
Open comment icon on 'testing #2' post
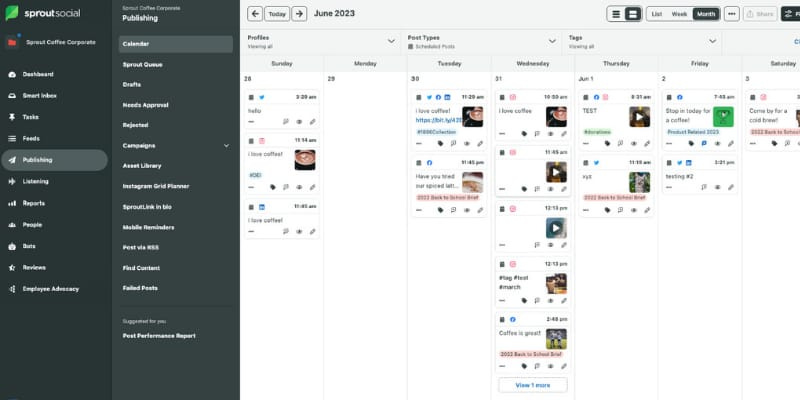click(704, 187)
